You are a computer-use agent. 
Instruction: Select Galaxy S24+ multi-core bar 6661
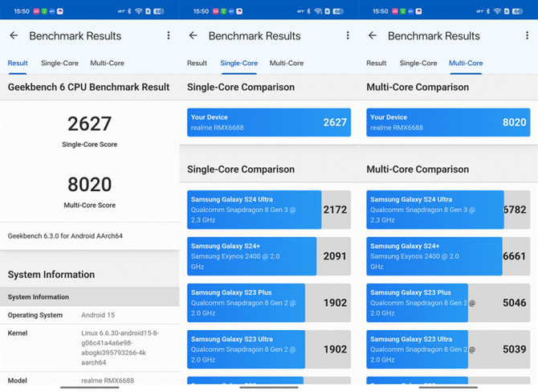coord(448,256)
